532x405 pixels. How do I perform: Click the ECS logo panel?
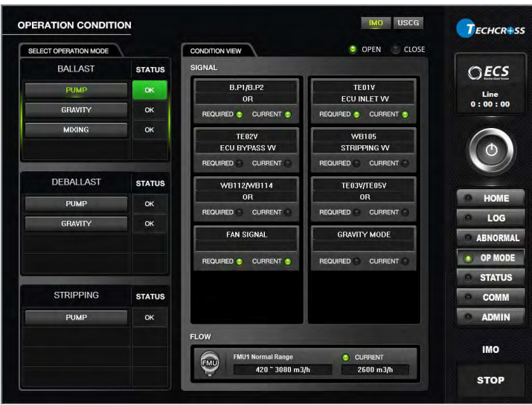(490, 83)
